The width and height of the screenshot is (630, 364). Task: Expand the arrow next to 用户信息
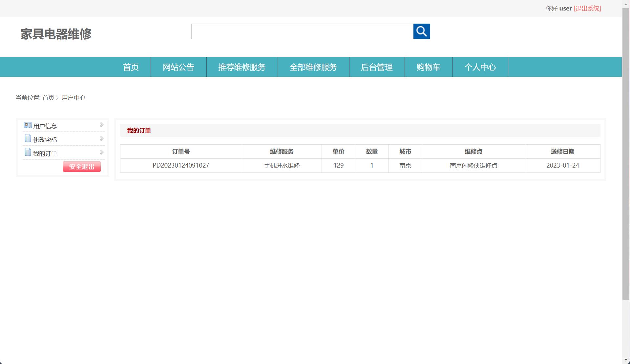[101, 125]
